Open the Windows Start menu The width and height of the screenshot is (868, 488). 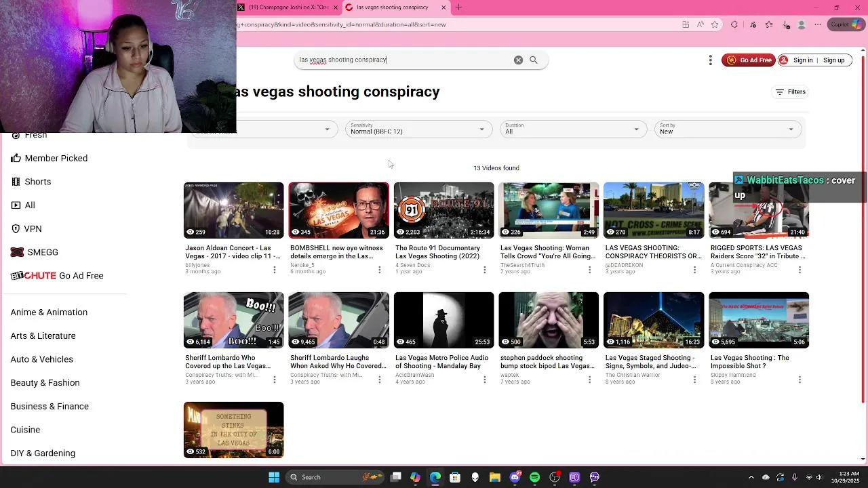point(274,477)
